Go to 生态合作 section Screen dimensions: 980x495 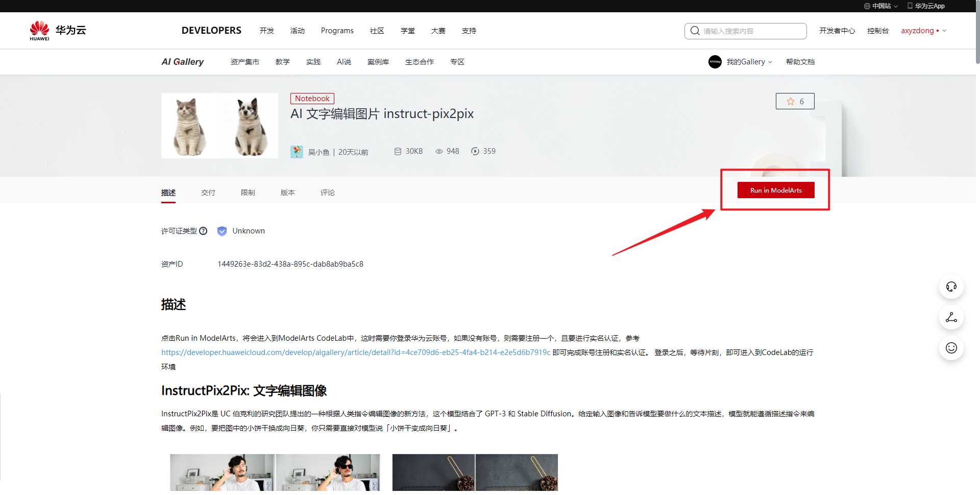(x=420, y=62)
